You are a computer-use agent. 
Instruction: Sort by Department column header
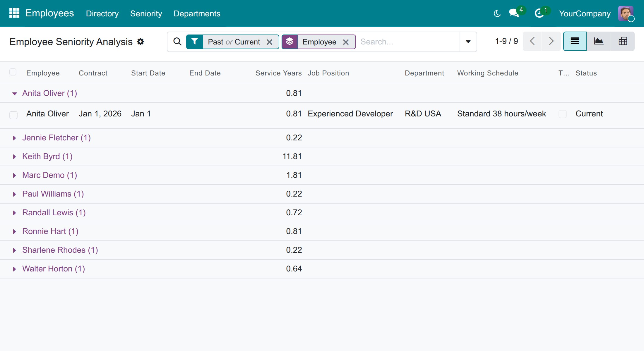(x=424, y=73)
